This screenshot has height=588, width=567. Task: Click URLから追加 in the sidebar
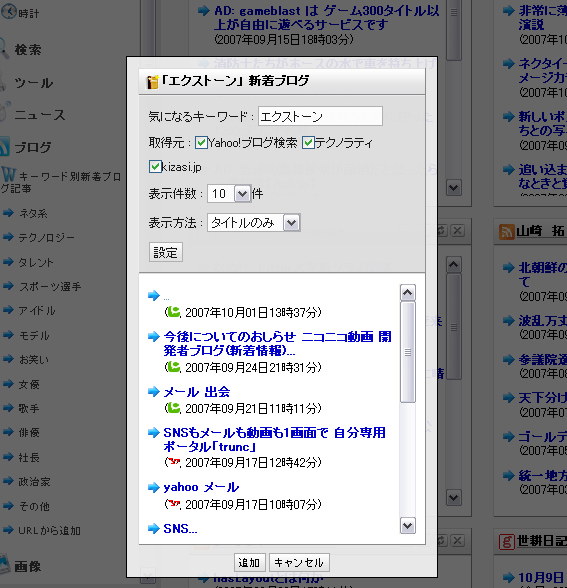pos(49,530)
